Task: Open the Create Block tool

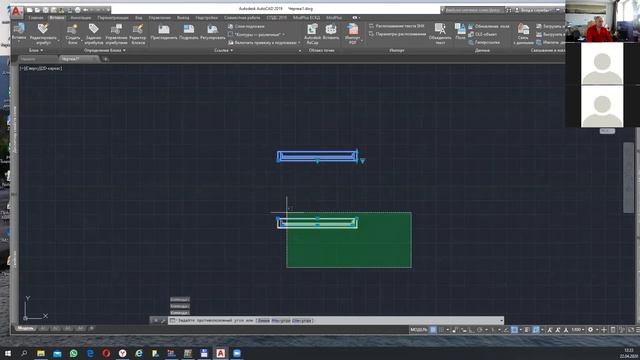Action: coord(73,33)
